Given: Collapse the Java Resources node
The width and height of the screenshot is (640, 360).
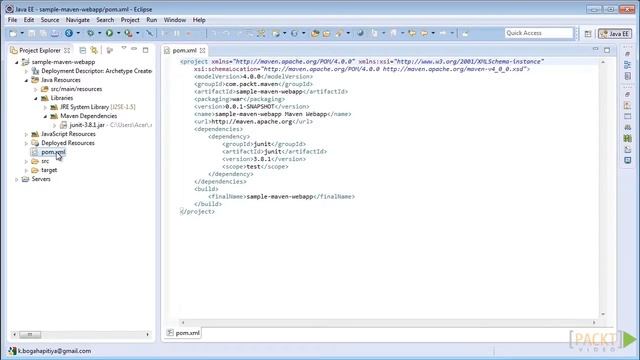Looking at the screenshot, I should [x=27, y=80].
